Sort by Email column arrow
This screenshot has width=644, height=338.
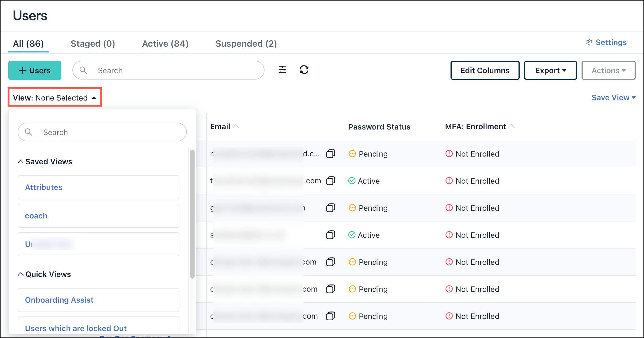click(236, 126)
